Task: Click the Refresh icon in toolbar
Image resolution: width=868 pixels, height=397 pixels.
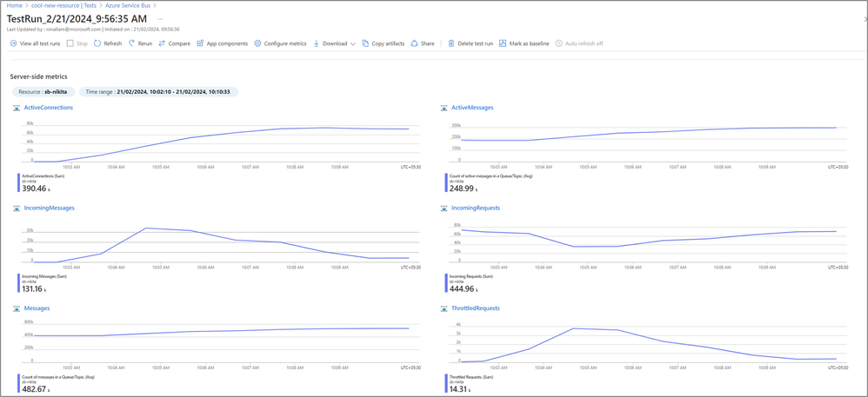Action: coord(97,43)
